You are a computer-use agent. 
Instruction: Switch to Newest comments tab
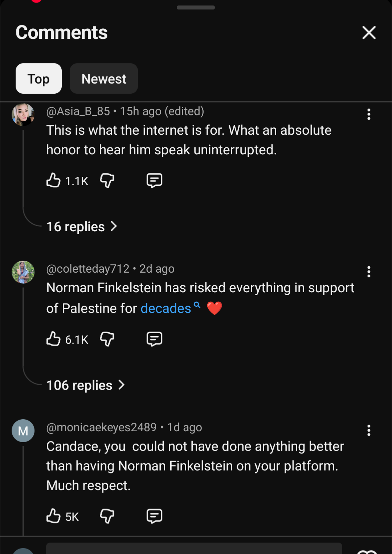click(x=104, y=78)
